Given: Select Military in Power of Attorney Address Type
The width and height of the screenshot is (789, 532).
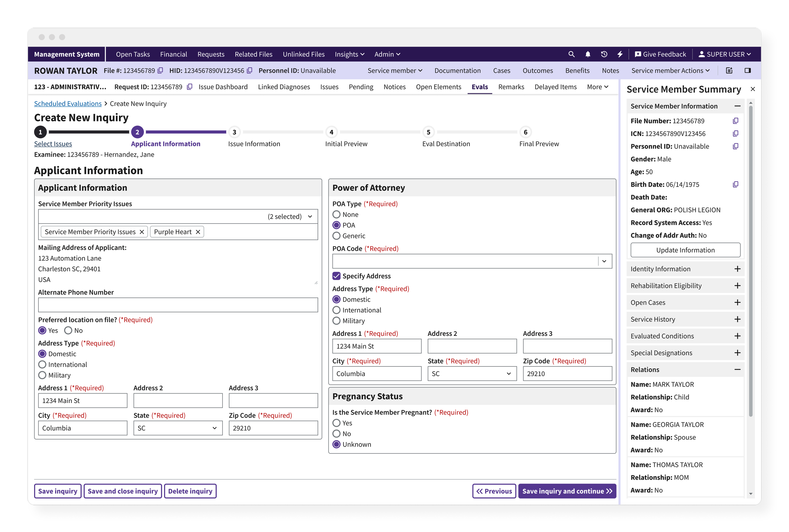Looking at the screenshot, I should 336,321.
